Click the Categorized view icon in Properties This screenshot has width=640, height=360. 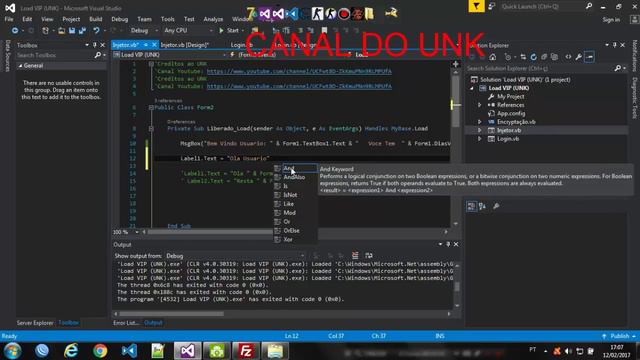[471, 207]
